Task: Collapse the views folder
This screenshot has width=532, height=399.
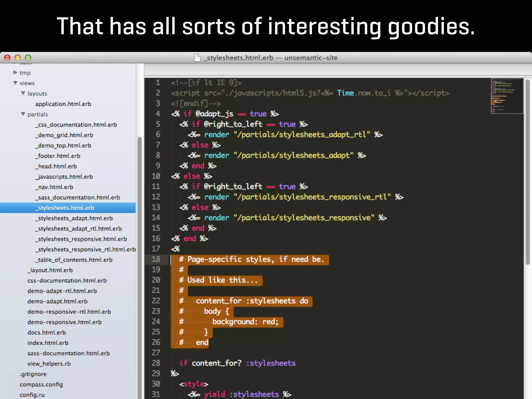Action: [15, 83]
